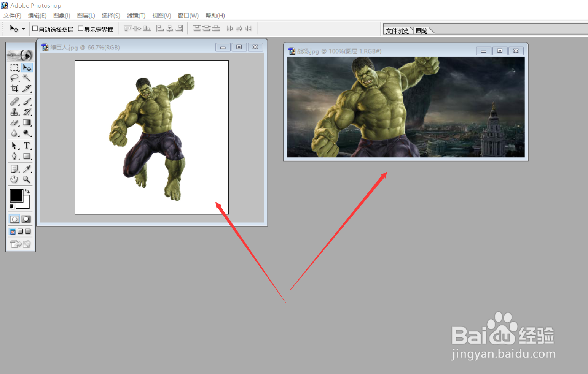Open the 滤镜(T) menu
The image size is (588, 374).
click(136, 16)
